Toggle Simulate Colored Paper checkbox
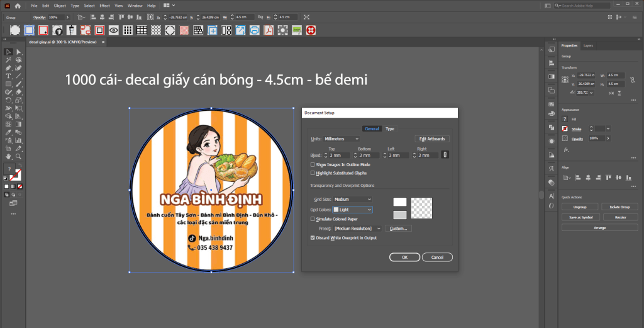 click(313, 219)
